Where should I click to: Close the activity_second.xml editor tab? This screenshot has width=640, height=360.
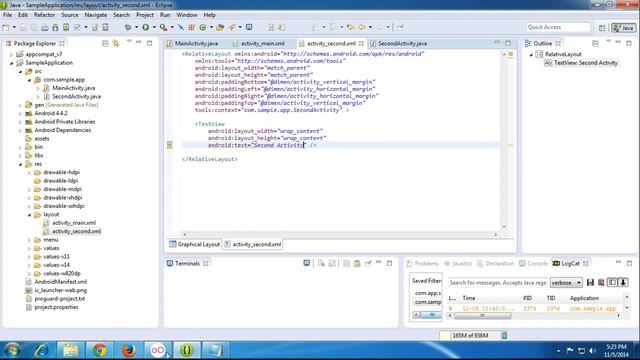click(361, 43)
